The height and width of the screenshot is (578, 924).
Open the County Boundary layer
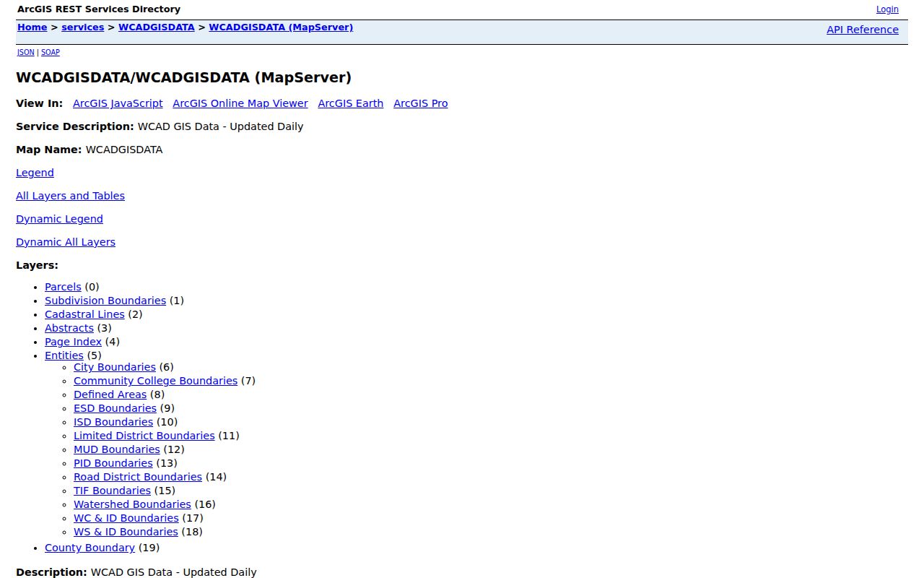coord(90,548)
